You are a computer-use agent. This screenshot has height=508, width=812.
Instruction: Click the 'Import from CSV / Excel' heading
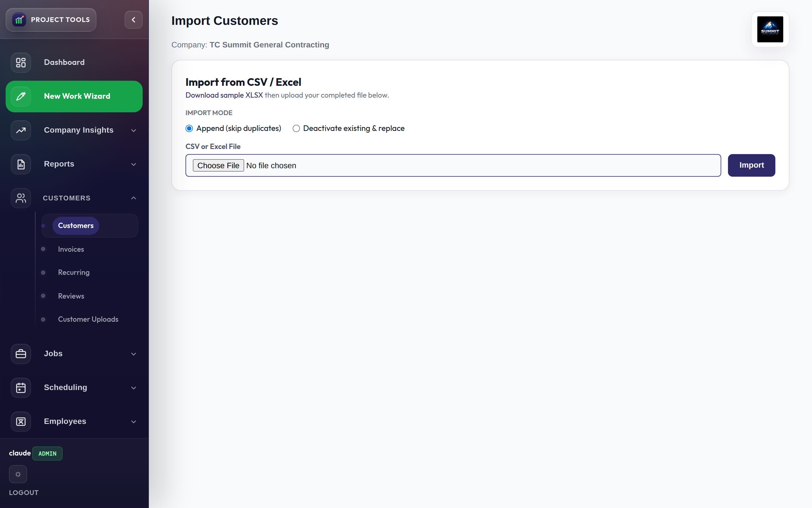(243, 82)
